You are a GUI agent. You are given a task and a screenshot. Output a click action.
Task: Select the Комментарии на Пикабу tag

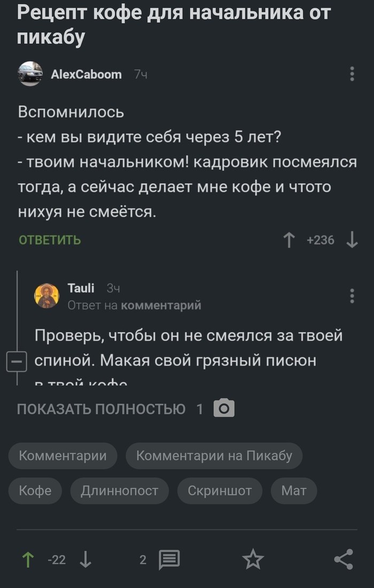(x=214, y=456)
